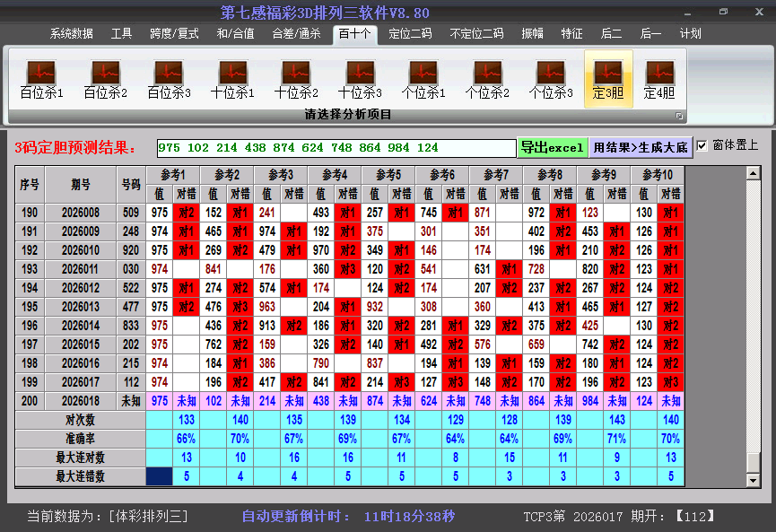Screen dimensions: 776x532
Task: Choose the 十位杀3 analysis icon
Action: [360, 79]
